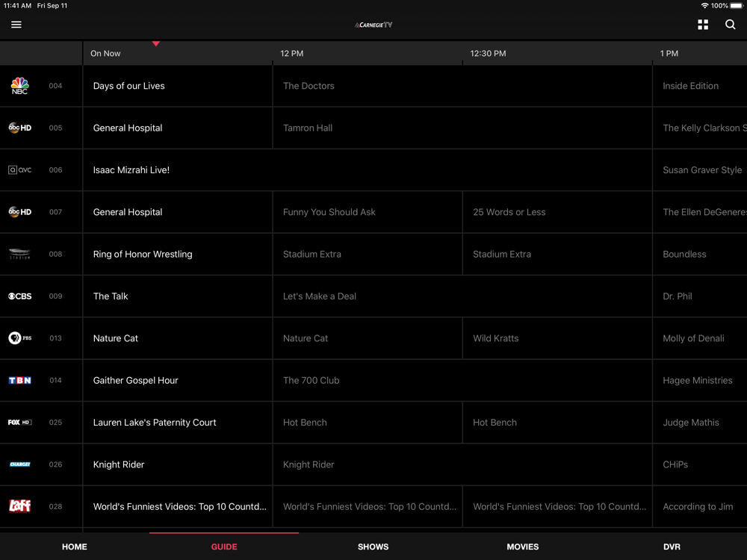The width and height of the screenshot is (747, 560).
Task: Open Susan Graver Style listing
Action: (x=700, y=170)
